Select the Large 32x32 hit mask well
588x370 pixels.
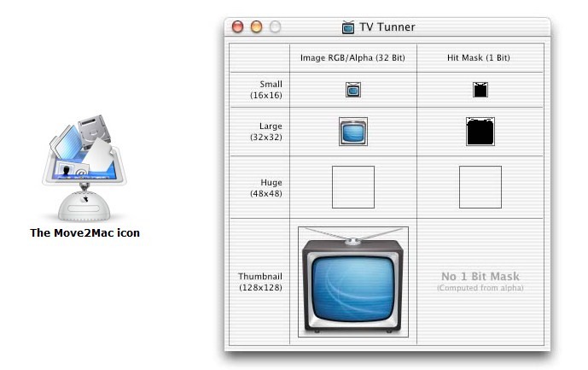[480, 132]
